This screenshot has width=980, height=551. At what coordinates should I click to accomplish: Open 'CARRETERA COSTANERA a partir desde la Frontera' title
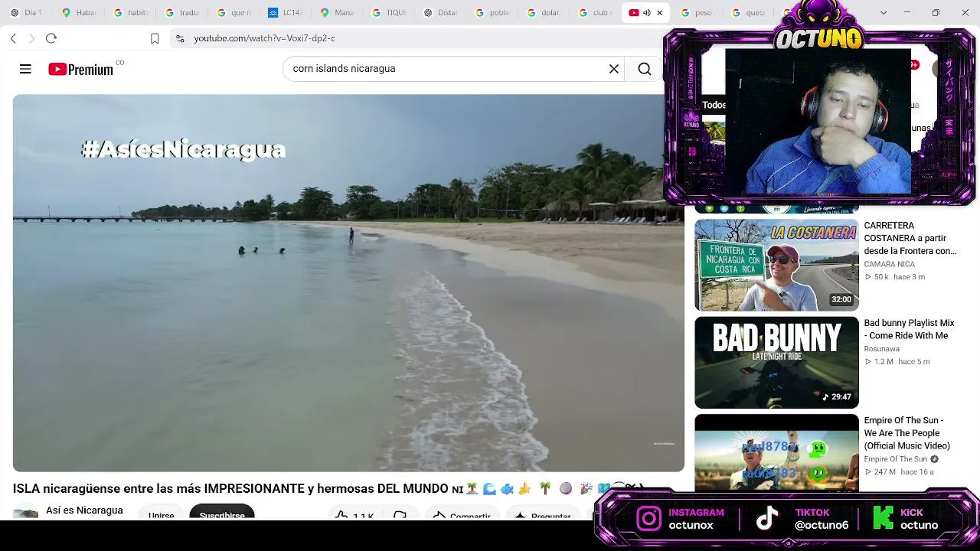[x=910, y=238]
